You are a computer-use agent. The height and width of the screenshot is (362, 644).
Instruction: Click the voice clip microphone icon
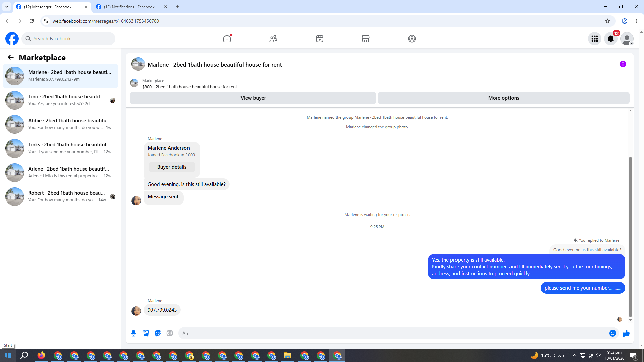point(133,333)
